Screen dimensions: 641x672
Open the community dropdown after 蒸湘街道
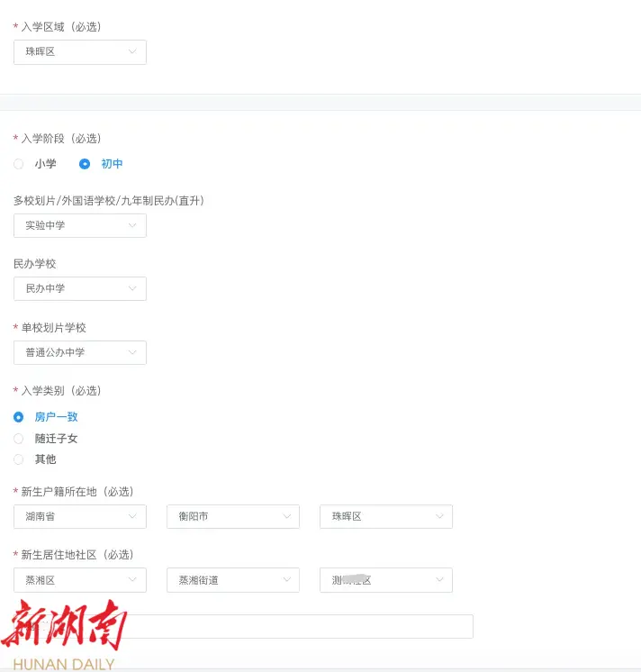(385, 580)
